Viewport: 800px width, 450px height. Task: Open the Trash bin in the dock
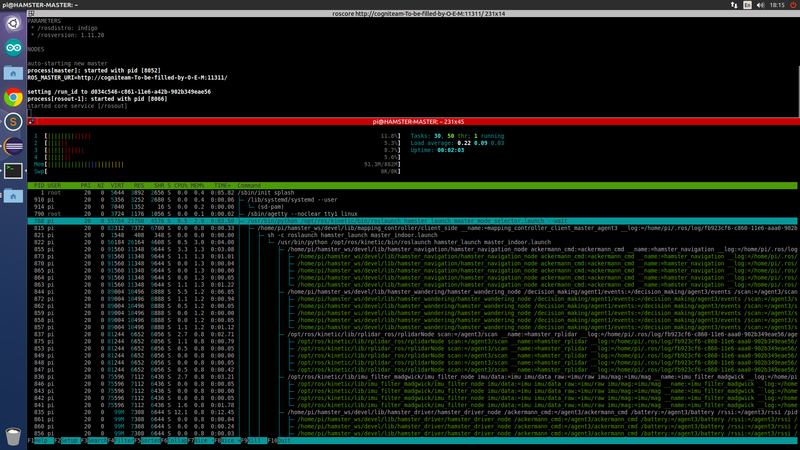(13, 436)
